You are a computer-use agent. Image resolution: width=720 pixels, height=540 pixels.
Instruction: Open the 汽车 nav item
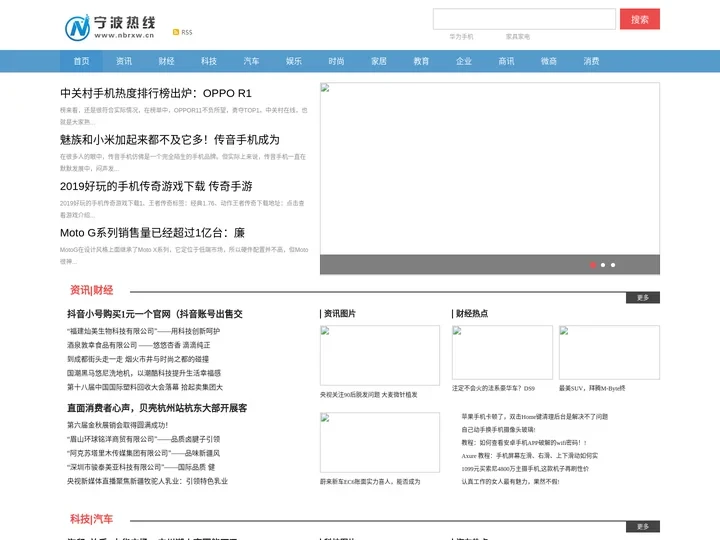click(251, 61)
